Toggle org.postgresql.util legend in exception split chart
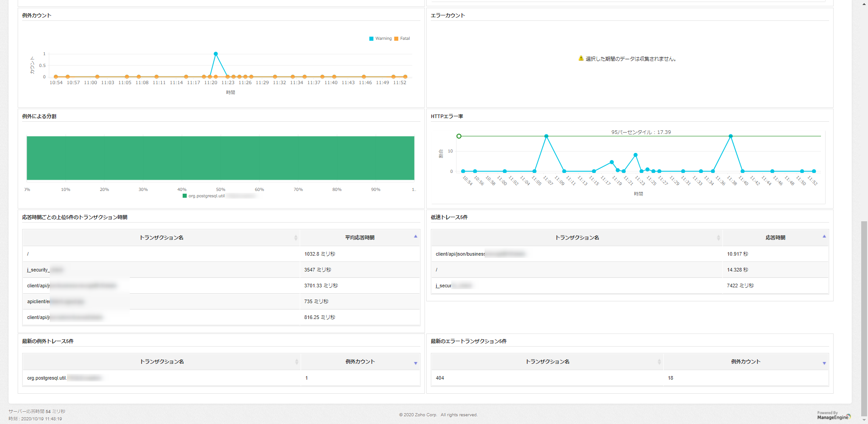This screenshot has height=424, width=868. point(206,196)
